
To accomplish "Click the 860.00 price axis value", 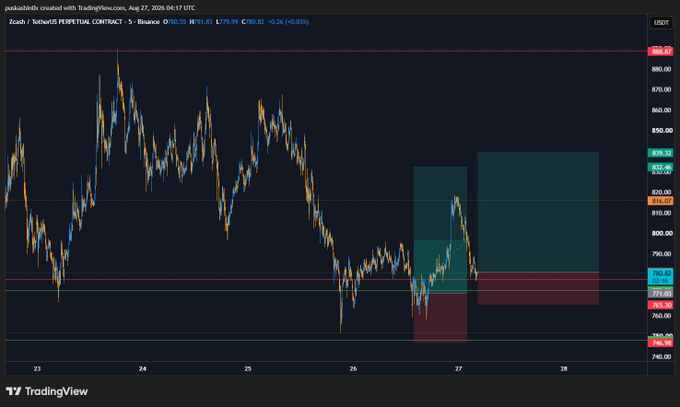I will pyautogui.click(x=661, y=110).
